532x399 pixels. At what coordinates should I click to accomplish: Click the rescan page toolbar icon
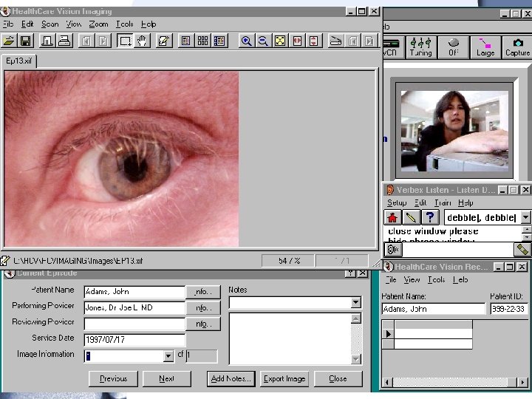tap(336, 41)
